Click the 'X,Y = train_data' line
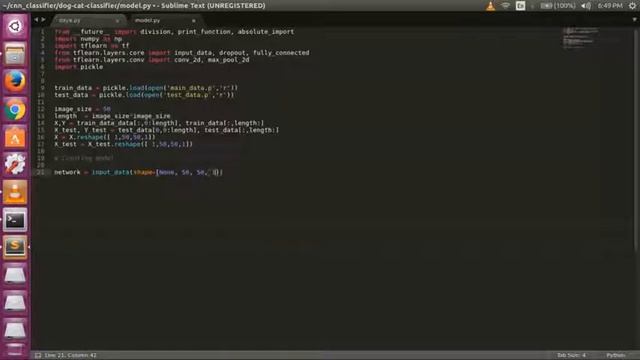Image resolution: width=640 pixels, height=360 pixels. point(159,123)
